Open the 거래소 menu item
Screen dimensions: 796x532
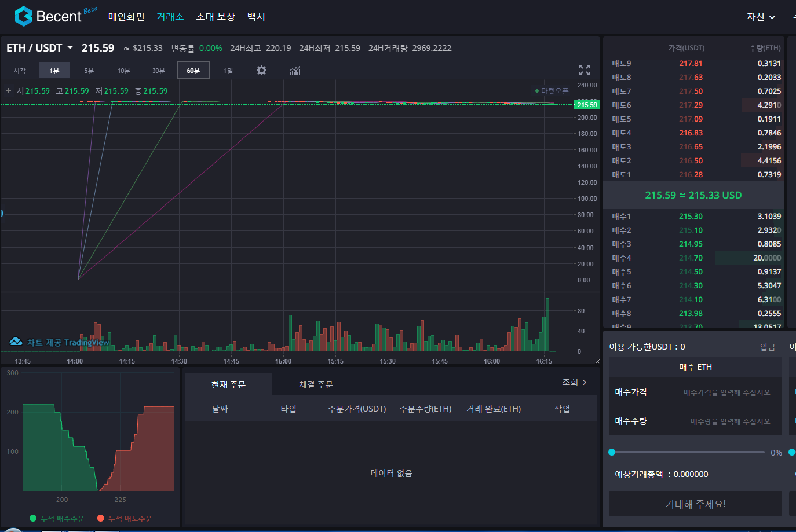click(170, 17)
